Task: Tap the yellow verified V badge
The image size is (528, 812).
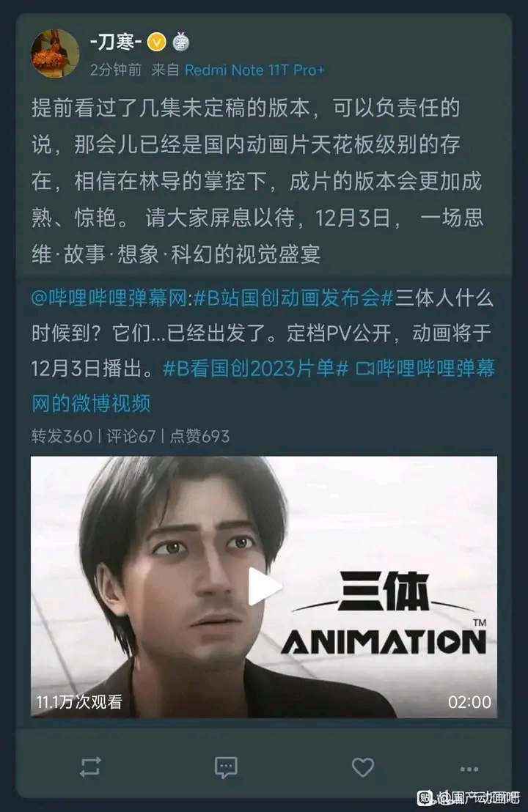Action: tap(156, 42)
